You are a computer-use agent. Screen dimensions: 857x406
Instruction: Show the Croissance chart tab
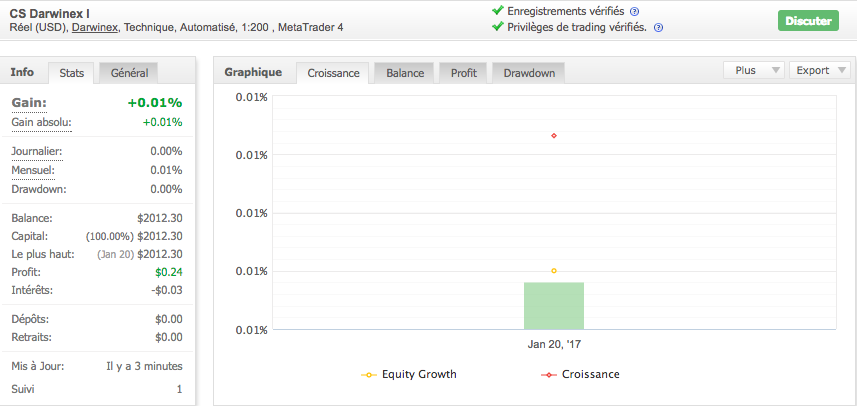pyautogui.click(x=334, y=73)
